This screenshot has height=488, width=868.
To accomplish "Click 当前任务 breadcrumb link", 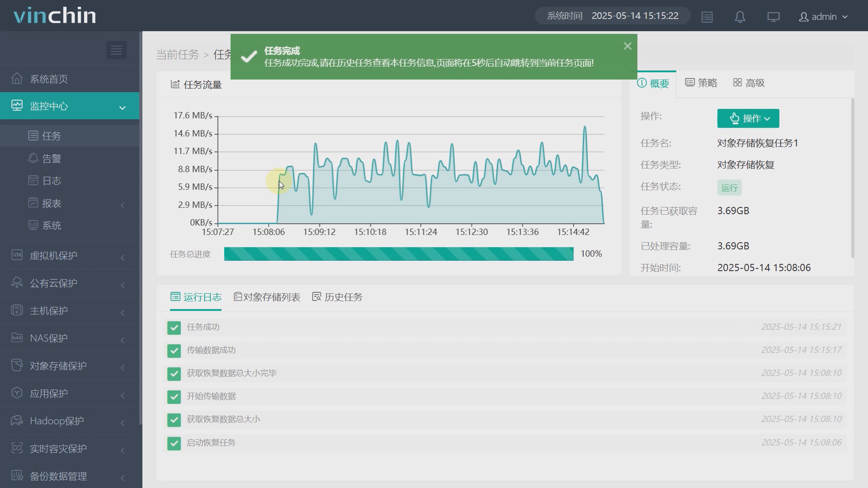I will (x=177, y=55).
